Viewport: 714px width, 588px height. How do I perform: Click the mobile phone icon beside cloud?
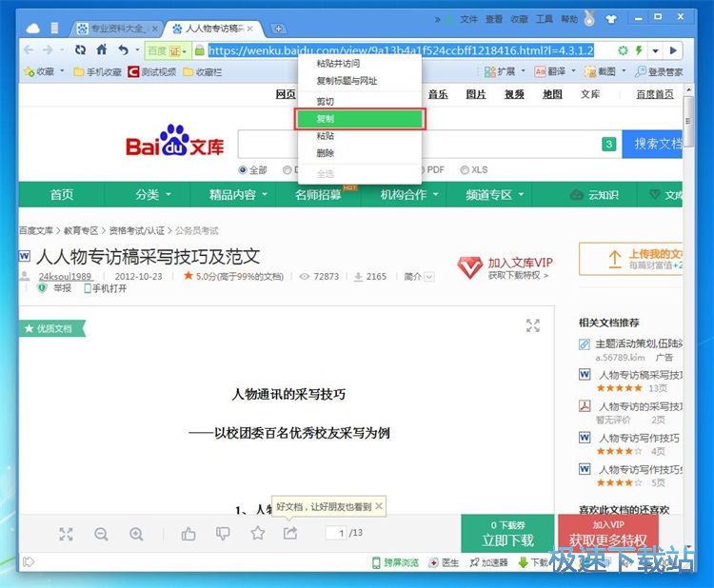(x=54, y=29)
